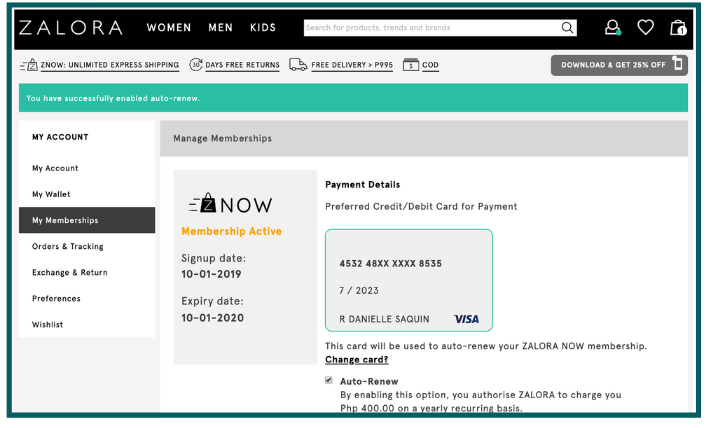The image size is (710, 428).
Task: Click the ZNOW express shipping bag icon
Action: [29, 65]
